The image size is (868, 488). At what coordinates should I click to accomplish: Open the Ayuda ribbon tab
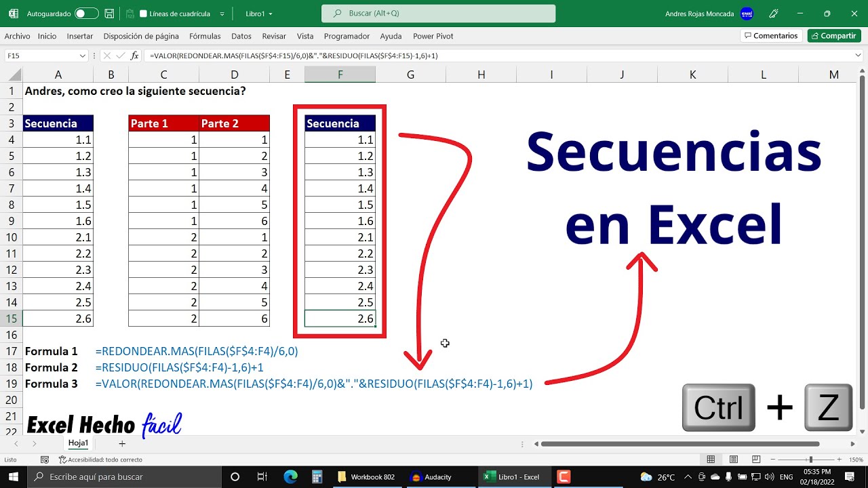[x=391, y=36]
